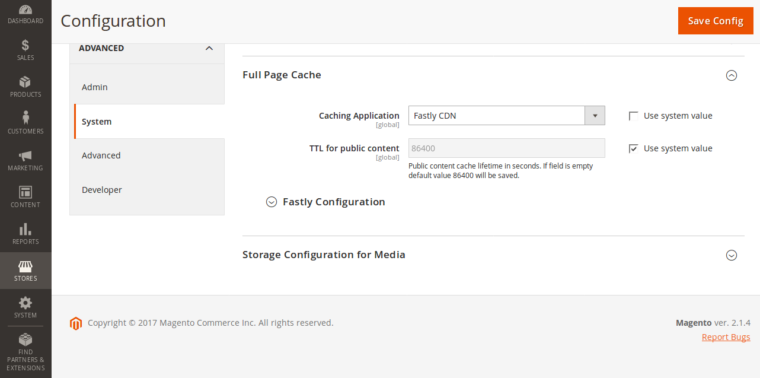Viewport: 760px width, 378px height.
Task: Open the System gear icon menu
Action: point(25,307)
